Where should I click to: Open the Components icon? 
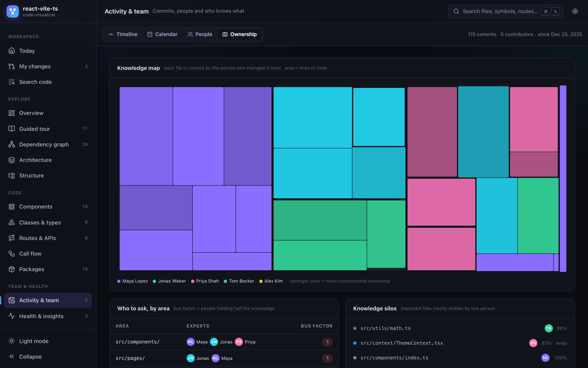pyautogui.click(x=12, y=207)
